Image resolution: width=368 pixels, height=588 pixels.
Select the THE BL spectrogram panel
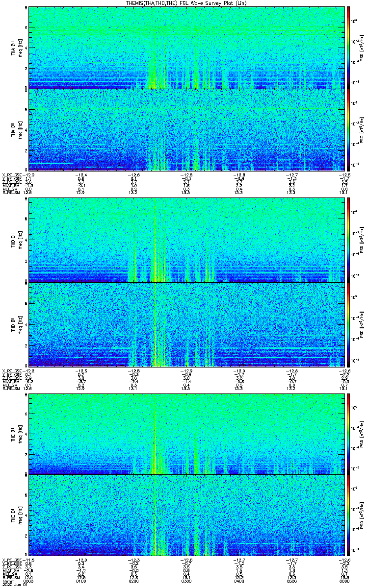click(x=186, y=433)
